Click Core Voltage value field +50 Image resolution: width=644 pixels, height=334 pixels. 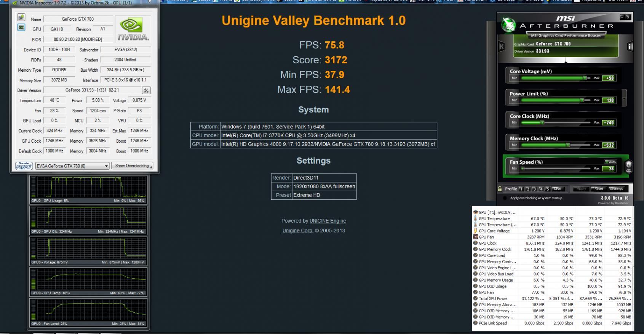(609, 78)
